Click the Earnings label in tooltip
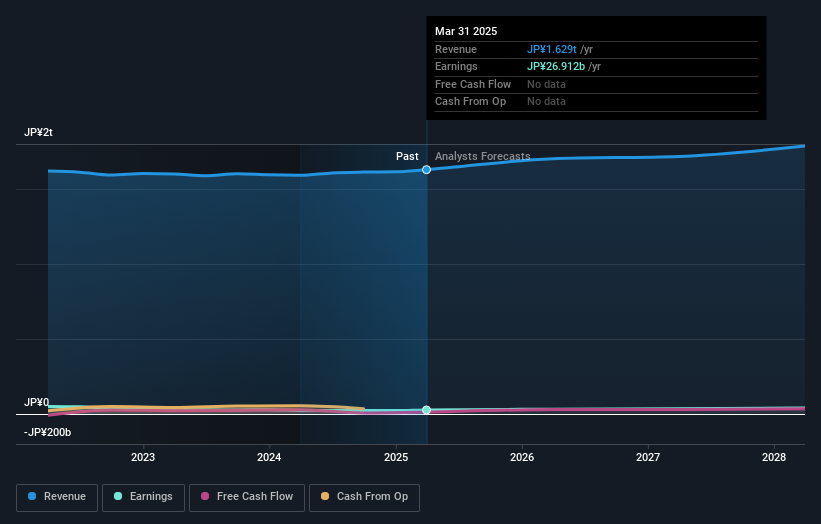 [456, 66]
